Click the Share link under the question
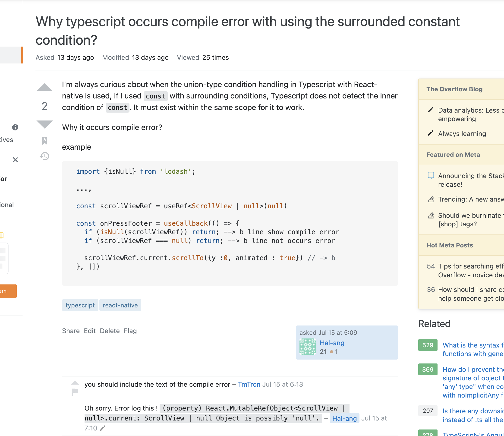 [x=71, y=331]
